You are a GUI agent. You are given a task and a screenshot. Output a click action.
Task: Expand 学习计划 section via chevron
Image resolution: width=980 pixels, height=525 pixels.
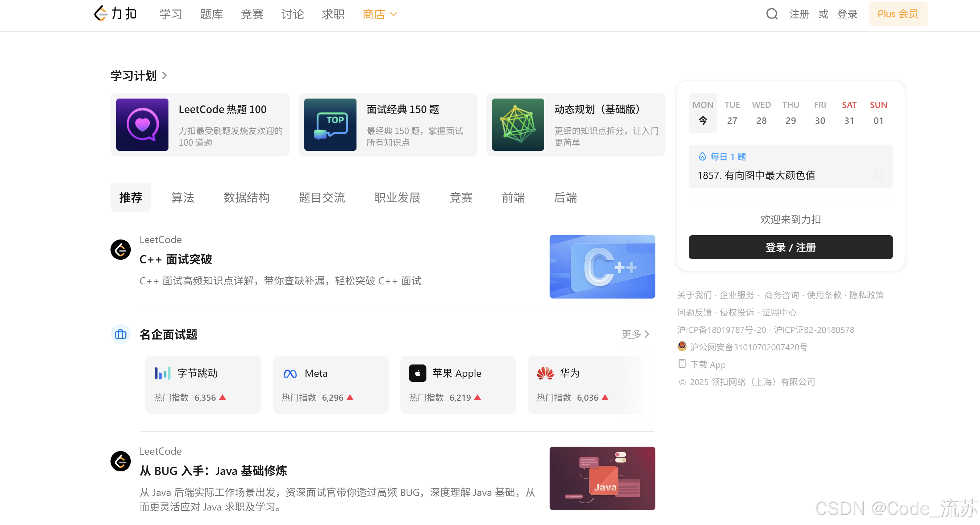[x=164, y=75]
